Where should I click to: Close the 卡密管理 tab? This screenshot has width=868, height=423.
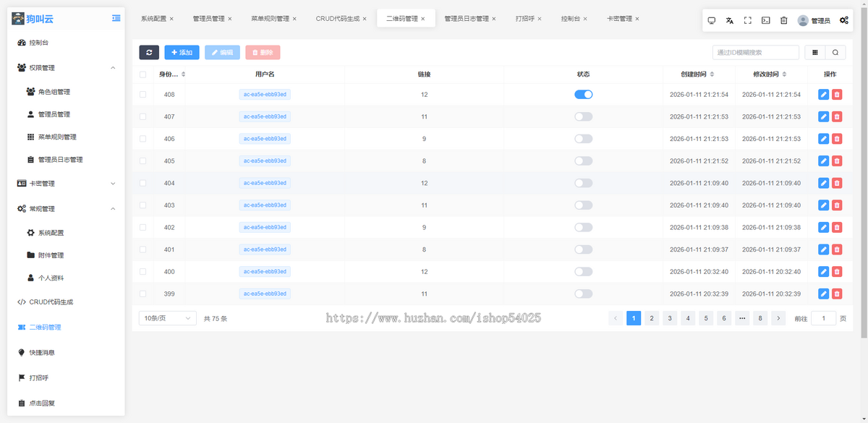point(638,19)
